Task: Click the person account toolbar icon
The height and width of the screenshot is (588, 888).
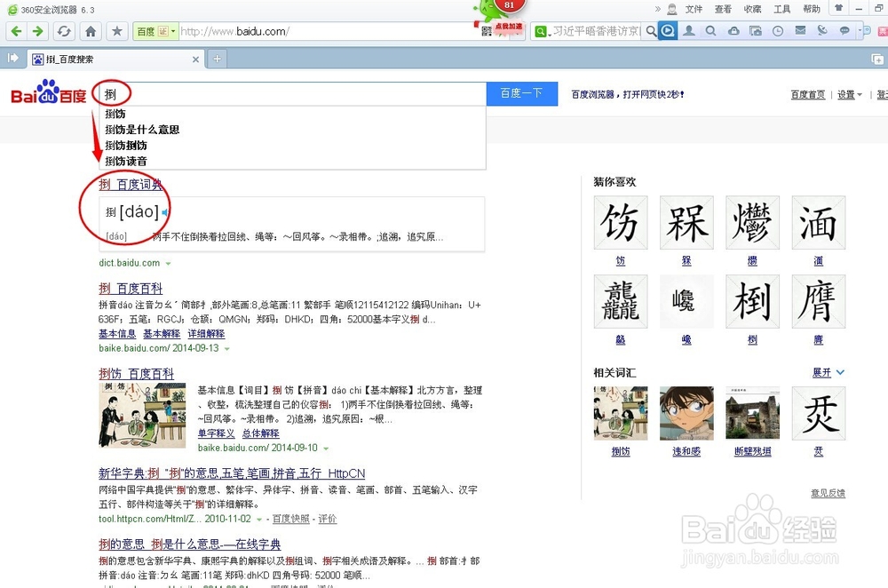Action: (689, 30)
